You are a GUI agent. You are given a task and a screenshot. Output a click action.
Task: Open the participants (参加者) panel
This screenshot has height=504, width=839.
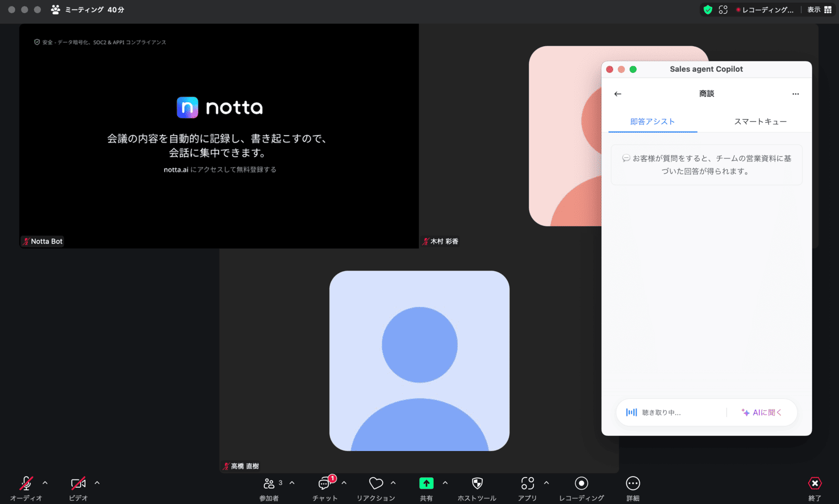[269, 483]
